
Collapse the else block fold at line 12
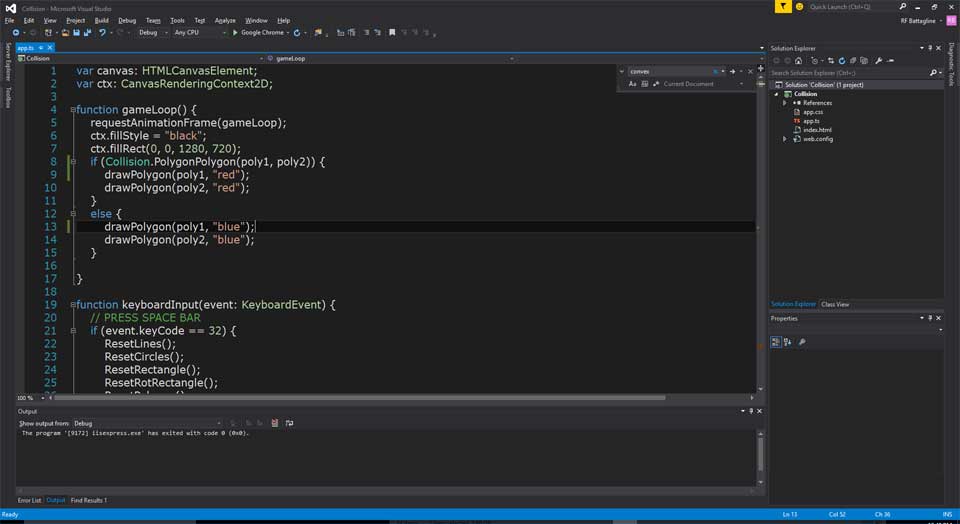(x=73, y=214)
